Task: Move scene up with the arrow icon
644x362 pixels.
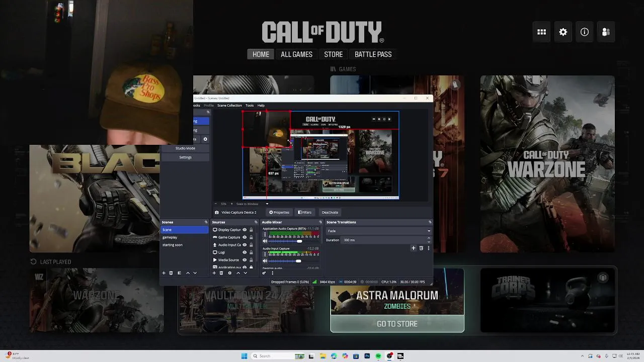Action: [x=188, y=273]
